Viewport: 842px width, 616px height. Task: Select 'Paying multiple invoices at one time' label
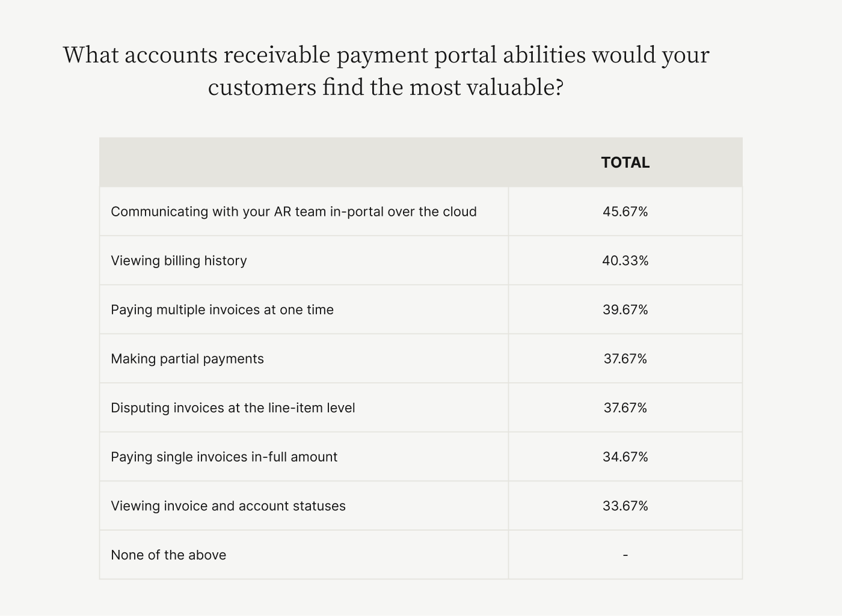(222, 310)
